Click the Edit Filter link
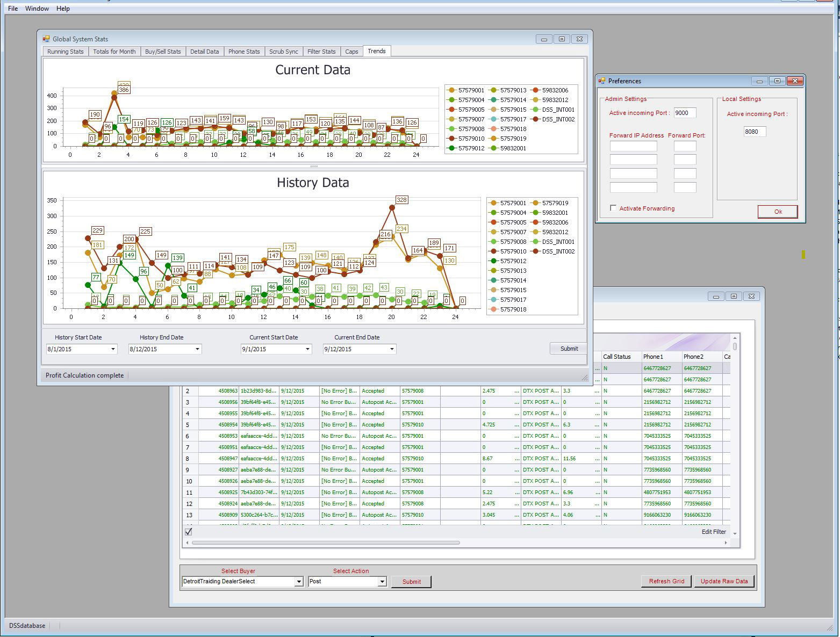This screenshot has height=637, width=840. pos(714,532)
